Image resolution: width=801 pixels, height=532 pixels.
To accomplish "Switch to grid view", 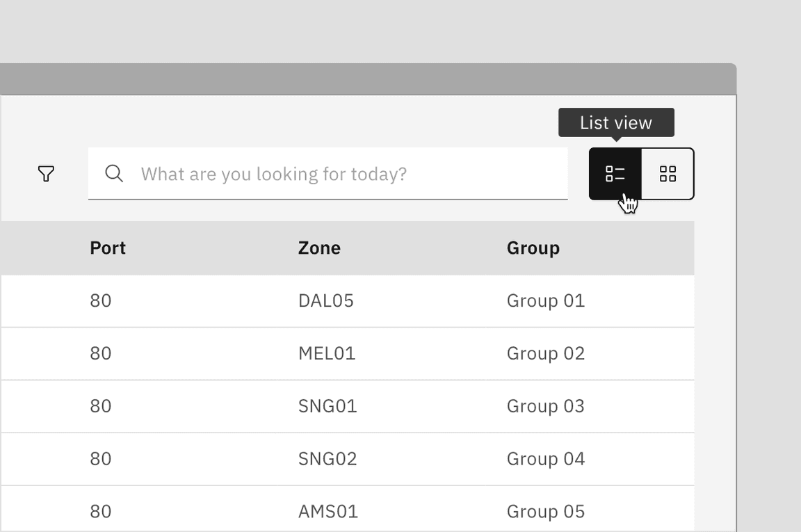I will 667,174.
